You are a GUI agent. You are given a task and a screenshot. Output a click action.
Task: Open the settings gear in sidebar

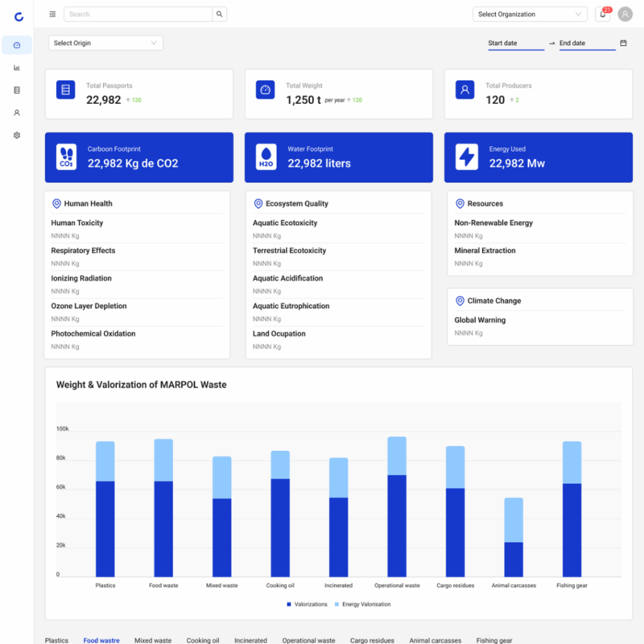(x=17, y=135)
